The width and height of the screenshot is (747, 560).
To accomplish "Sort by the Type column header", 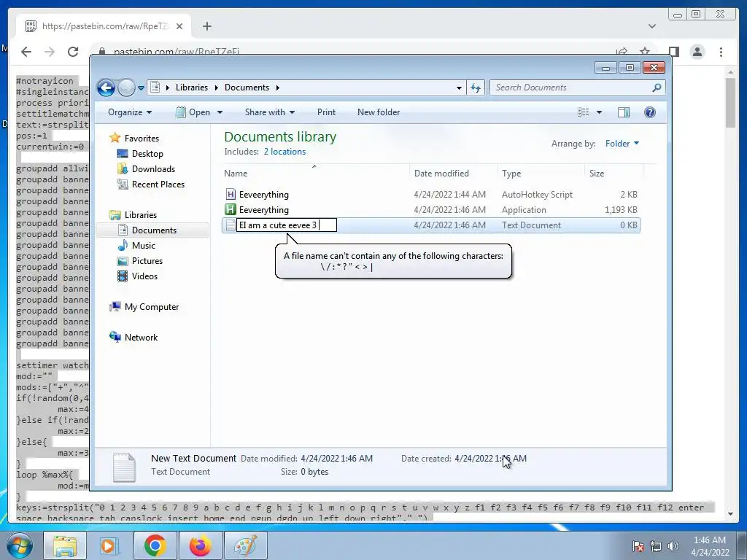I will [541, 174].
